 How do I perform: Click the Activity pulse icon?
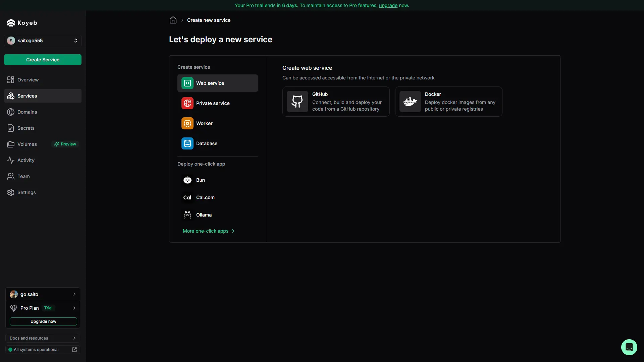coord(11,160)
